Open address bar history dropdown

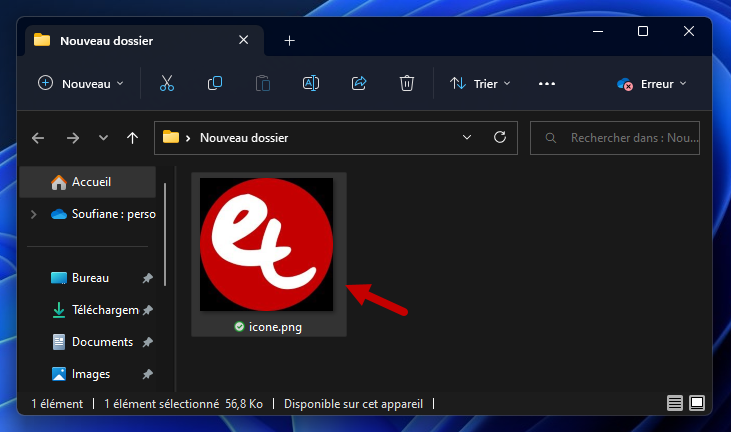(x=467, y=137)
